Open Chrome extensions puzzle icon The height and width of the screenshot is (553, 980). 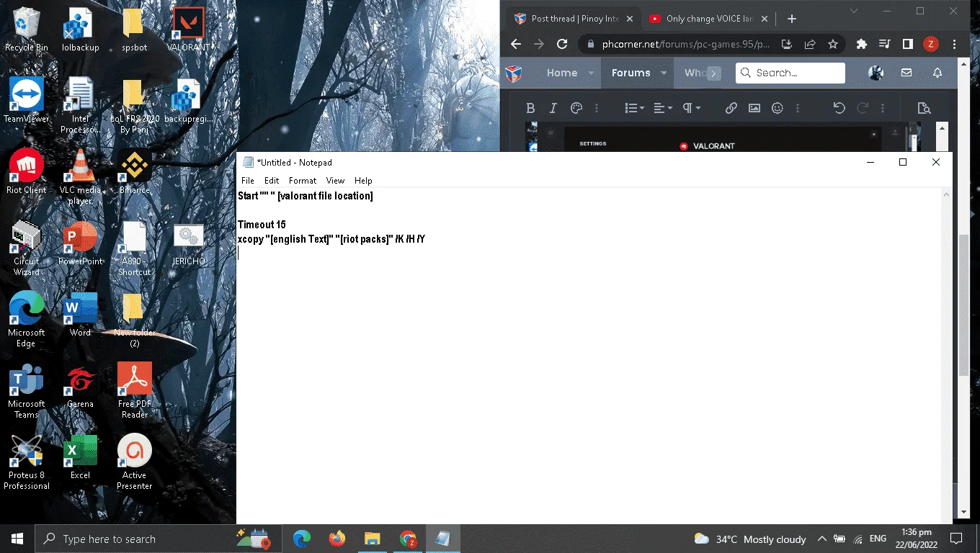pos(862,44)
